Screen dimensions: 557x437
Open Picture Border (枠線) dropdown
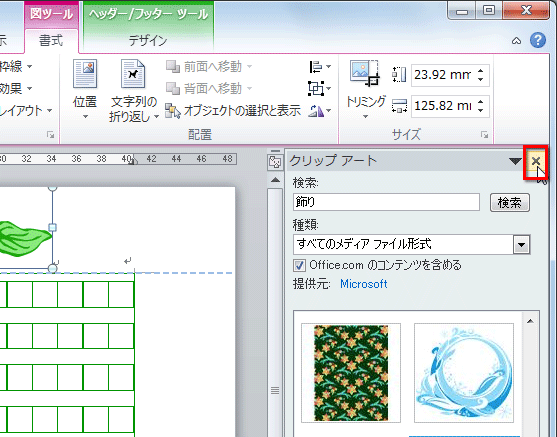tap(16, 66)
